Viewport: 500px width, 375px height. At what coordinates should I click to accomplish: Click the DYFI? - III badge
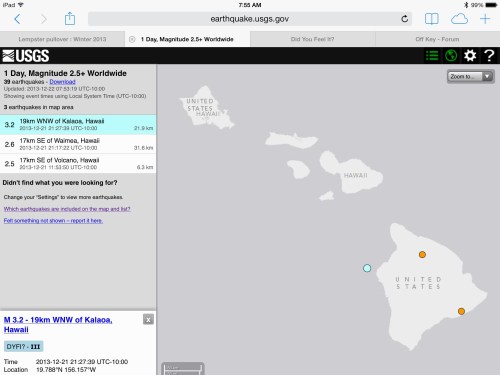(x=23, y=347)
